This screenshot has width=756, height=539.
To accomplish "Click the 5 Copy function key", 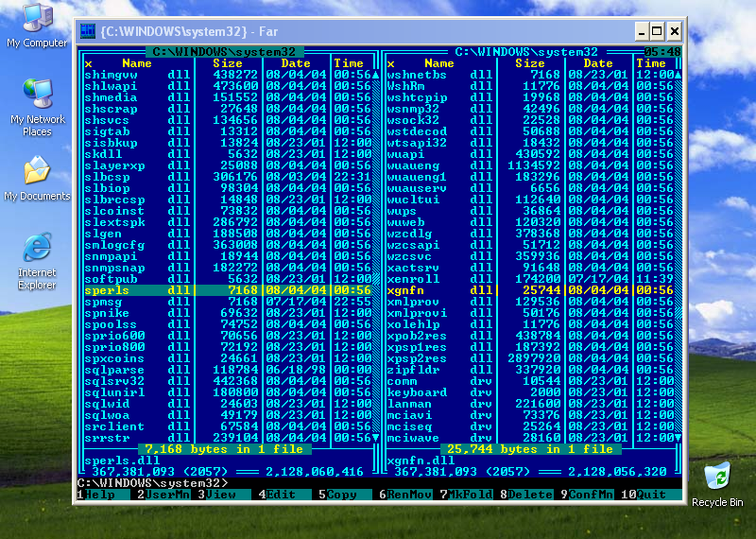I will click(x=345, y=495).
